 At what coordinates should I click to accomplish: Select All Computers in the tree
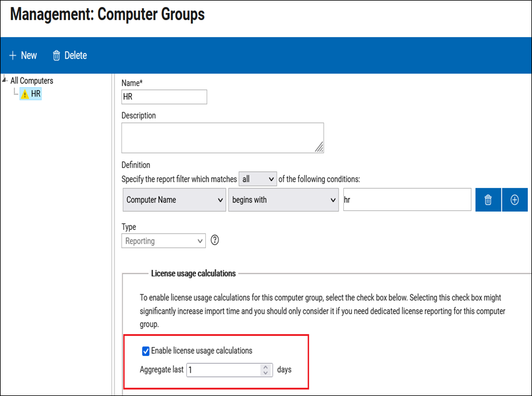pos(32,81)
